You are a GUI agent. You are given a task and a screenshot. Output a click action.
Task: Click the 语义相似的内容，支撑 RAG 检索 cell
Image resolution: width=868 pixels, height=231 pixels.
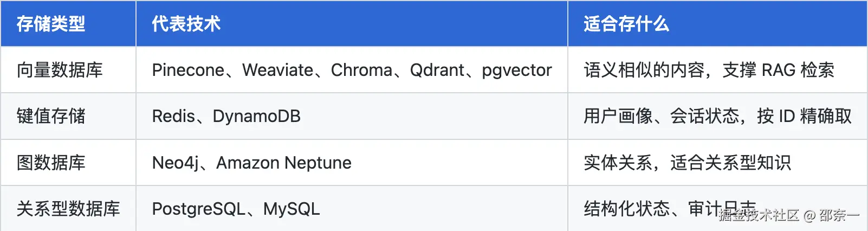(717, 70)
